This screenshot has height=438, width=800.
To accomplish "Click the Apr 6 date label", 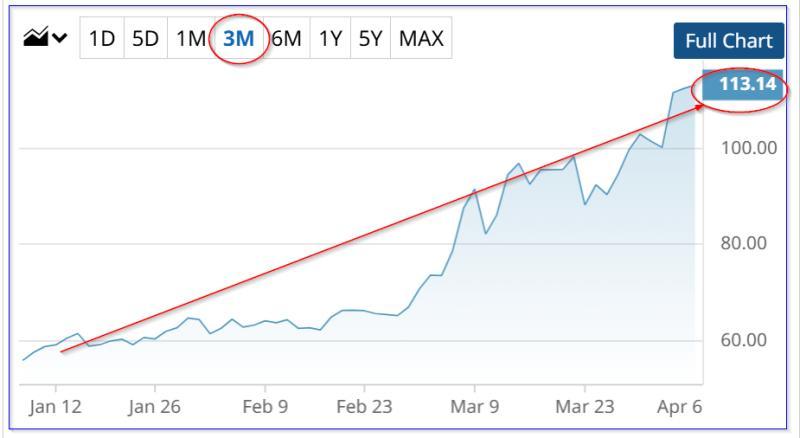I will (680, 408).
